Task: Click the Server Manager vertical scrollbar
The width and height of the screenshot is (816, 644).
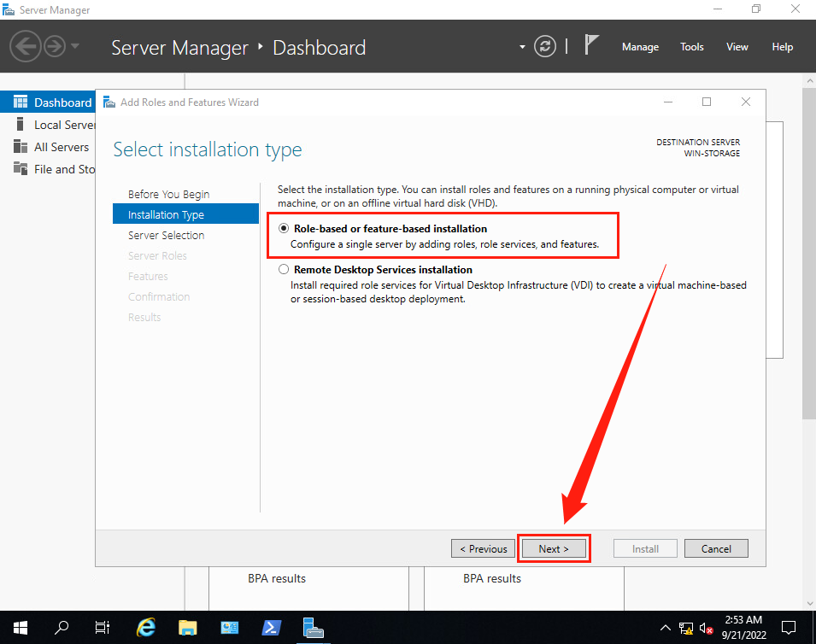Action: 809,256
